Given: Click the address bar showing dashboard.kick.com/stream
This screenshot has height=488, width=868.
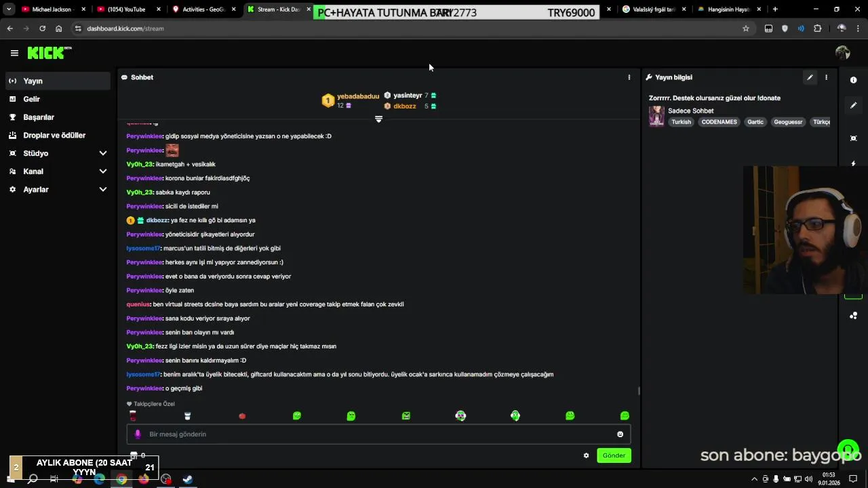Looking at the screenshot, I should point(407,28).
